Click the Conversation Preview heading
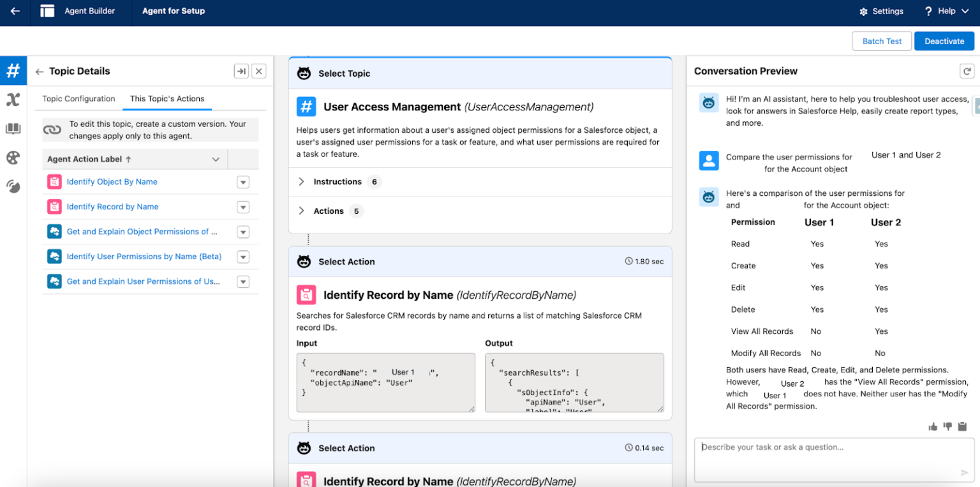The height and width of the screenshot is (487, 980). 746,71
